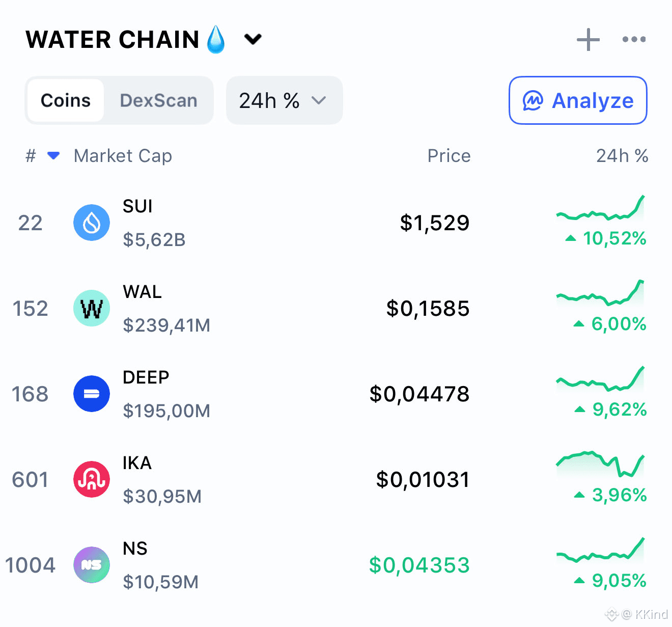
Task: Sort by Price column header
Action: 449,155
